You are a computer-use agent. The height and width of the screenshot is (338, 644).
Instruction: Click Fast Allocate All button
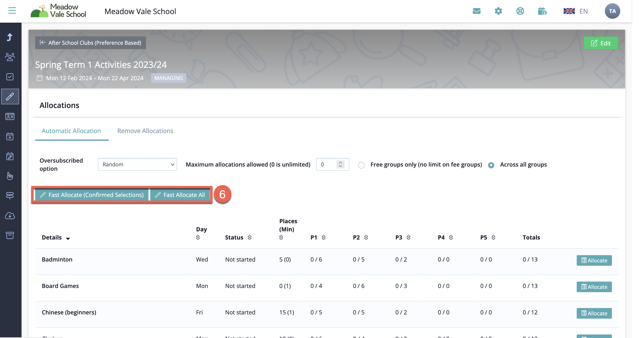[180, 195]
